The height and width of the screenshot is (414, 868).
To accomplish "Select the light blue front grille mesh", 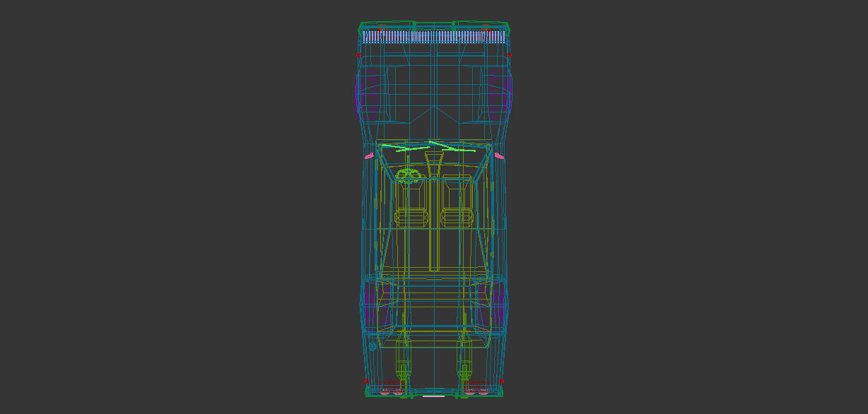I will pos(434,37).
